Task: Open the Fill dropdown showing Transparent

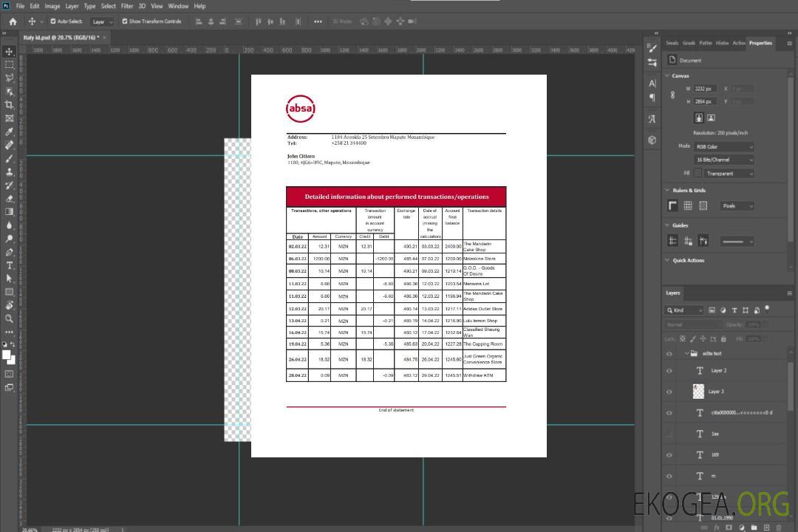Action: (729, 174)
